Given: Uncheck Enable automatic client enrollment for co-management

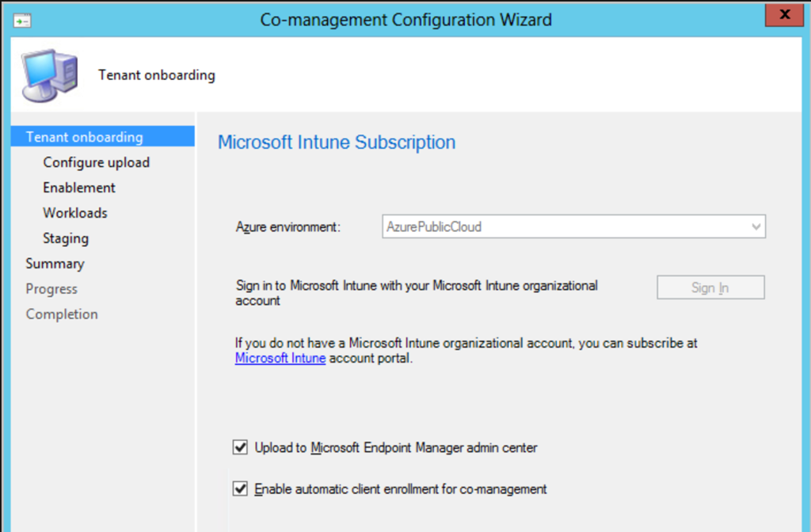Looking at the screenshot, I should pyautogui.click(x=241, y=489).
